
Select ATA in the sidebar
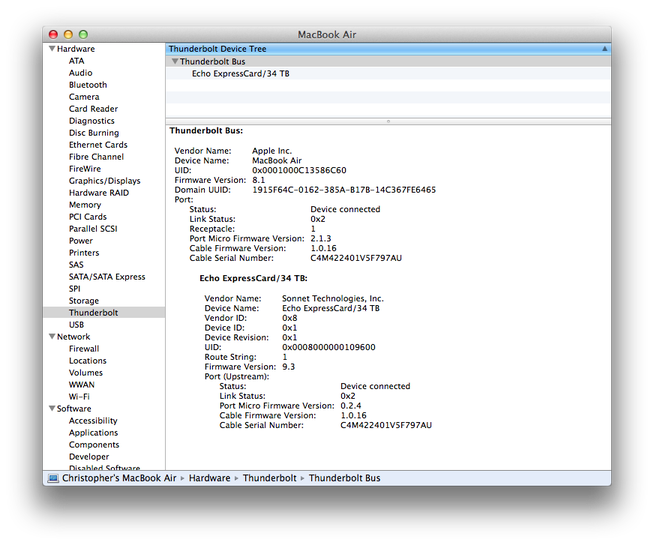(x=76, y=61)
